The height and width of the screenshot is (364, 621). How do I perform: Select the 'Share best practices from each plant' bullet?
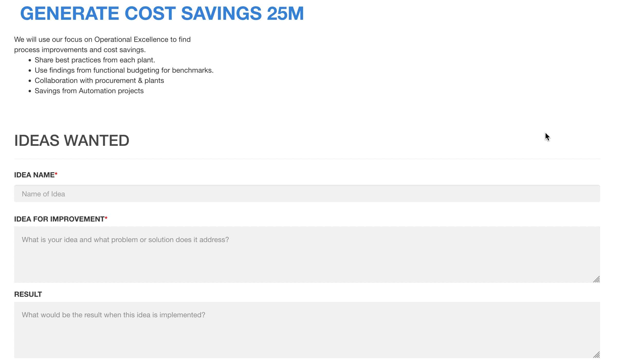click(95, 60)
